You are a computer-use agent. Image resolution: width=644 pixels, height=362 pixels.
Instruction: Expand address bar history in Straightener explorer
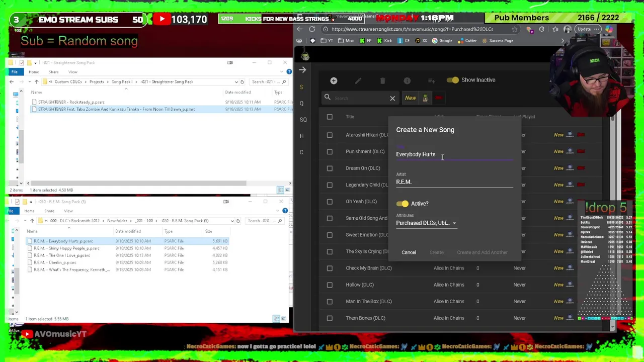pos(236,81)
